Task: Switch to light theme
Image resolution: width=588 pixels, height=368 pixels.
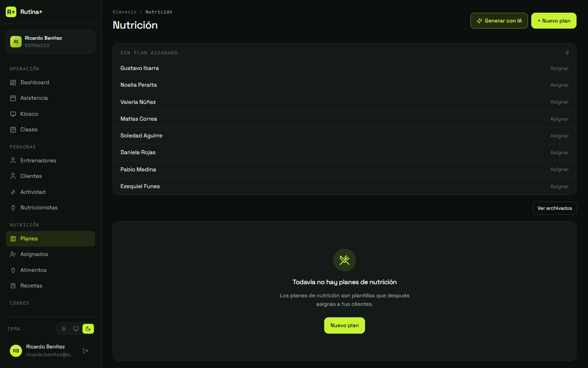Action: click(x=64, y=329)
